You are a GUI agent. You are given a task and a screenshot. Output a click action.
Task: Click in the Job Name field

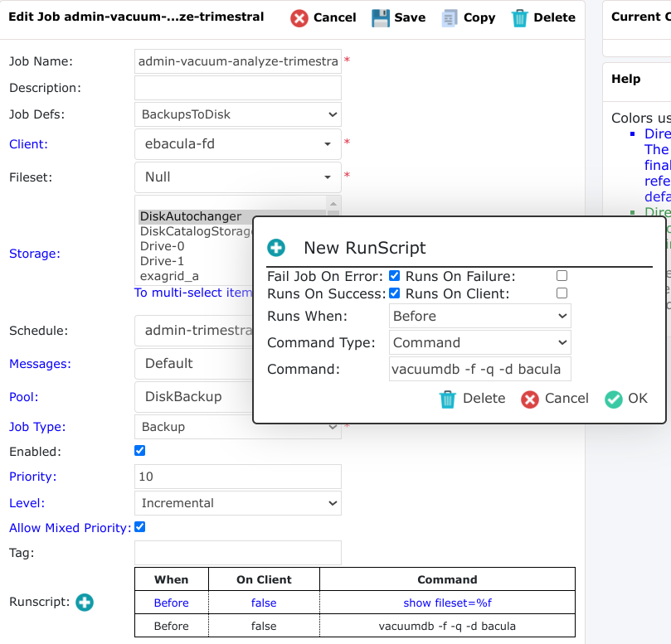point(238,61)
